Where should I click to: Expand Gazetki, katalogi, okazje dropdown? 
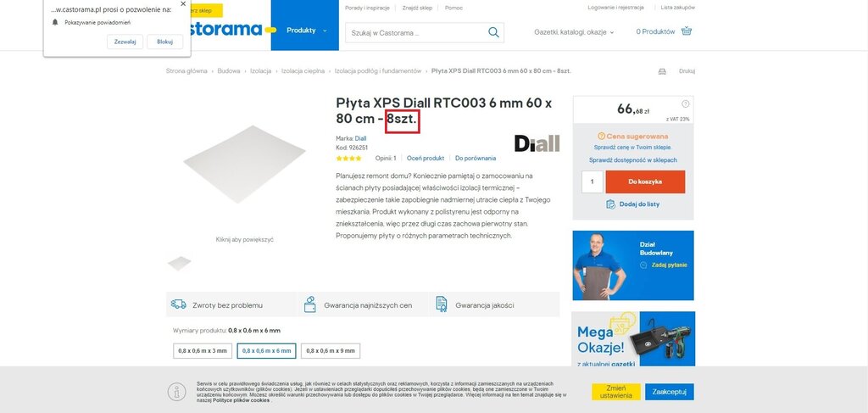coord(574,32)
